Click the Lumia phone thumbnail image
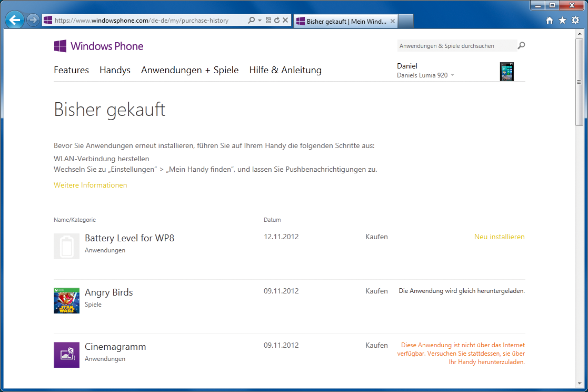Viewport: 588px width, 392px height. (x=507, y=72)
